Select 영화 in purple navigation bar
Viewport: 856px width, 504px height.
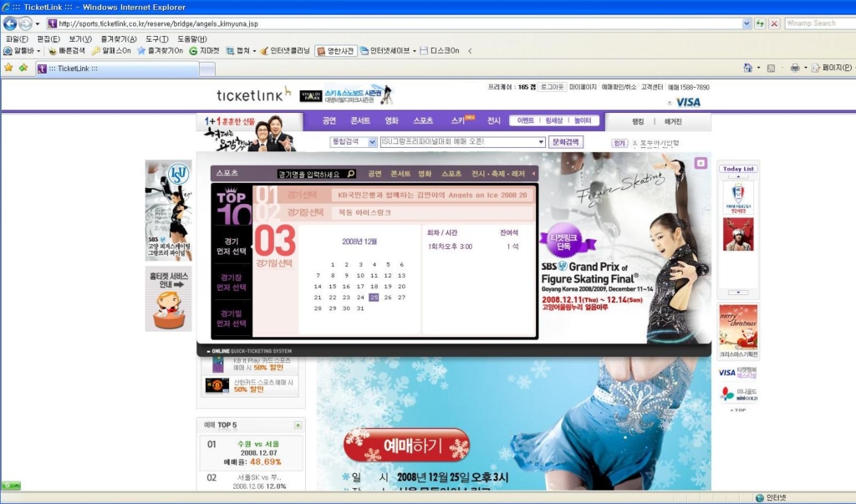point(391,120)
